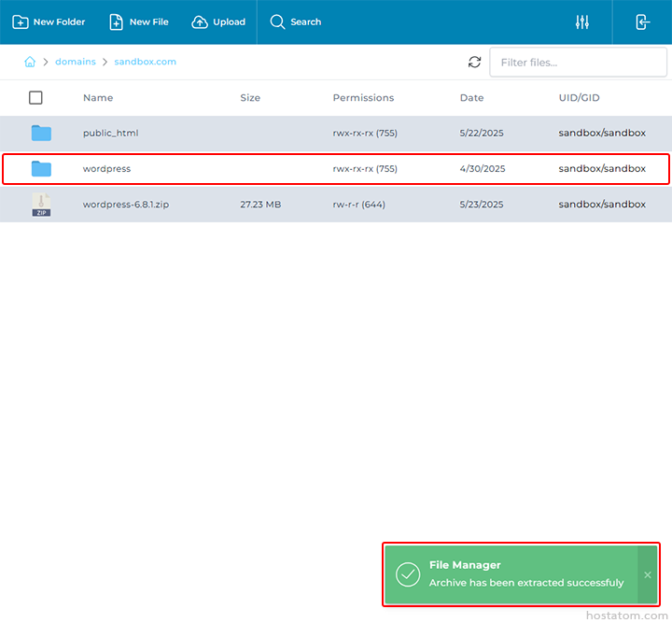Click the exit file manager icon
The height and width of the screenshot is (623, 672).
tap(642, 22)
